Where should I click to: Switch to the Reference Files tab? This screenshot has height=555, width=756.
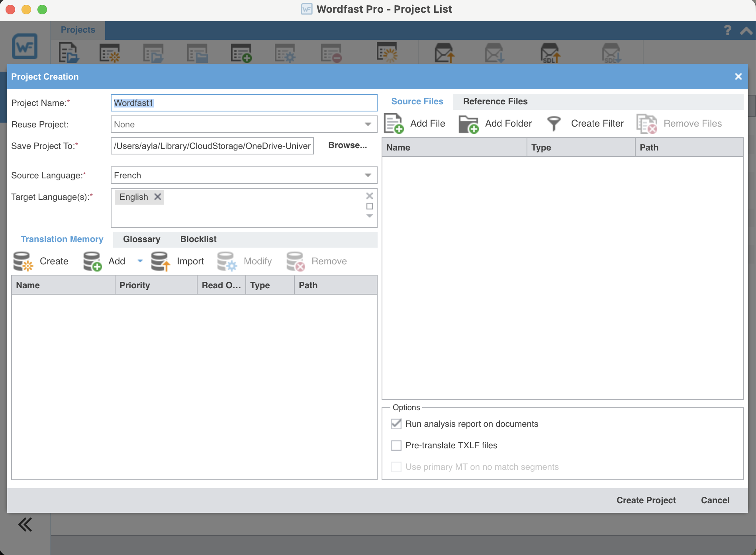point(495,102)
